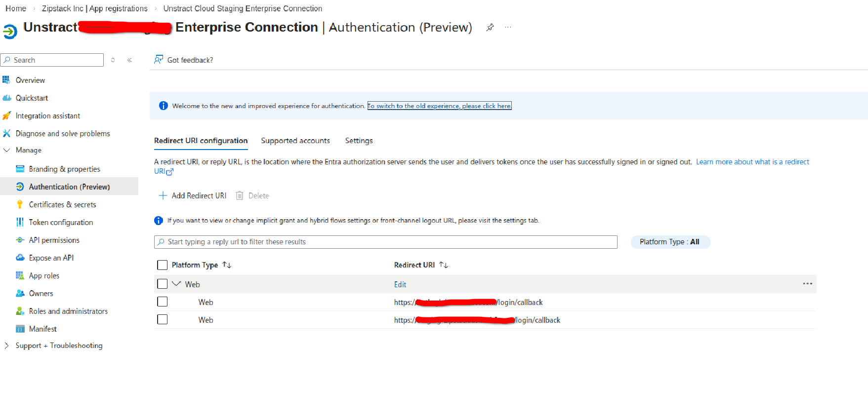This screenshot has height=420, width=868.
Task: Check the Web group row checkbox
Action: [x=162, y=284]
